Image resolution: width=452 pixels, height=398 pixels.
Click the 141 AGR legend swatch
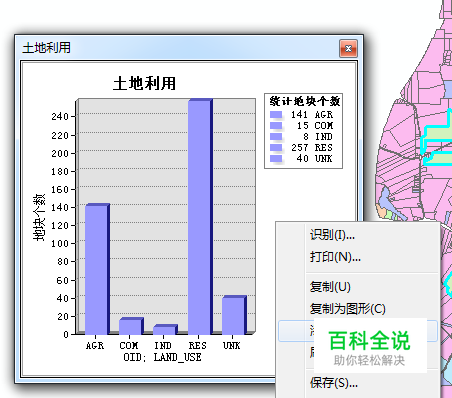[x=276, y=115]
